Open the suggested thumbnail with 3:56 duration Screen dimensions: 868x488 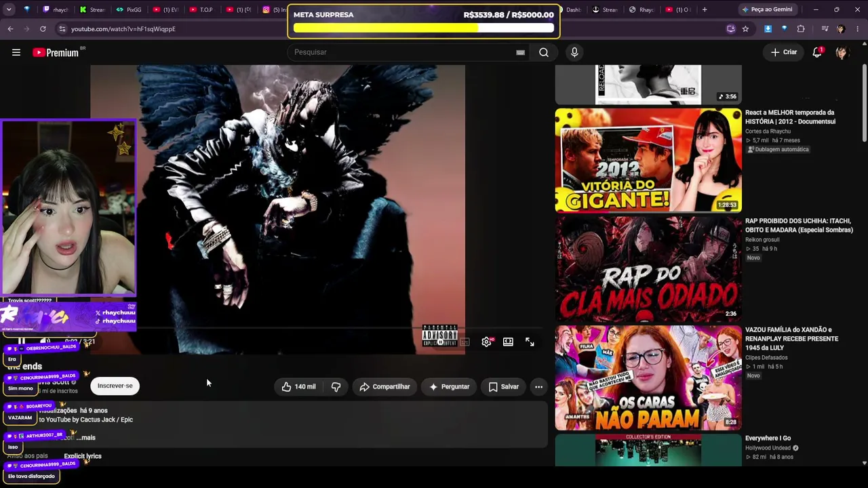(x=648, y=85)
